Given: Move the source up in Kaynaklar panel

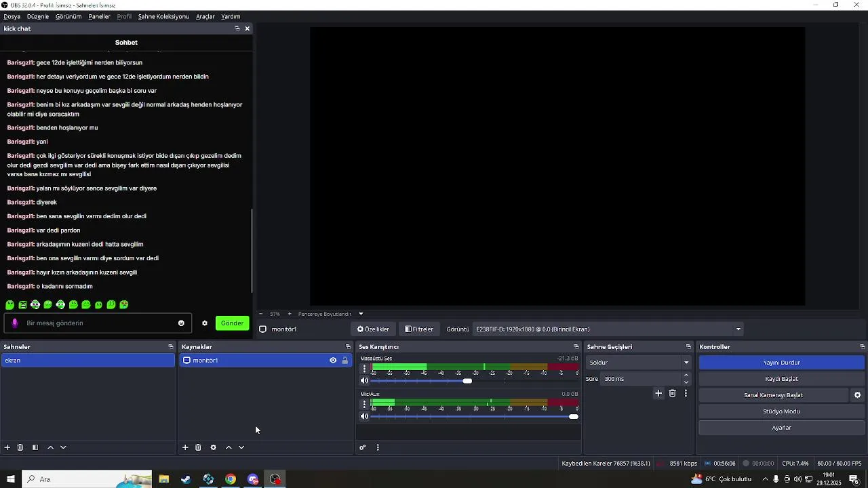Looking at the screenshot, I should pos(229,447).
